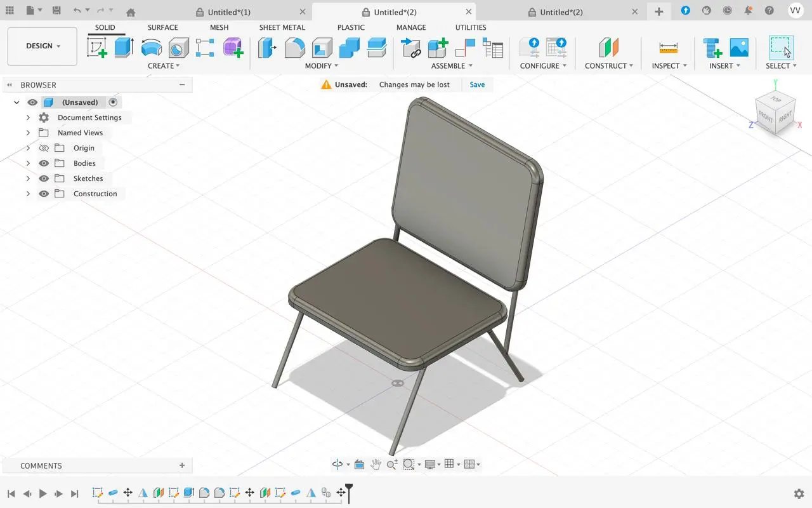Add a comment with the COMMENTS plus button
The image size is (812, 508).
click(x=182, y=465)
